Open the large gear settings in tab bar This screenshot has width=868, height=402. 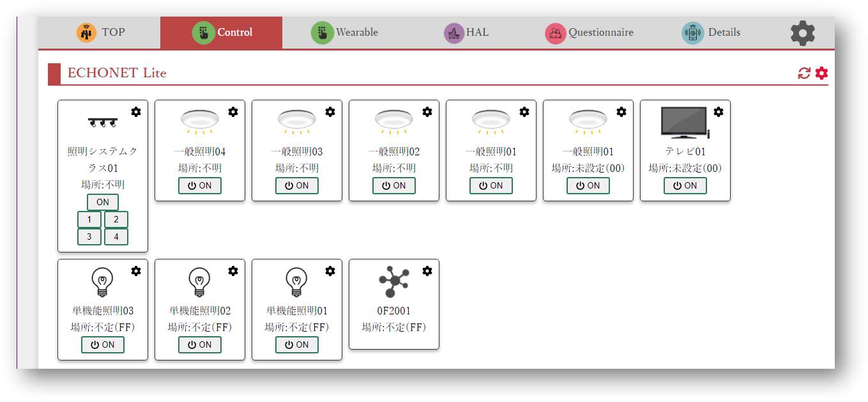(x=803, y=33)
